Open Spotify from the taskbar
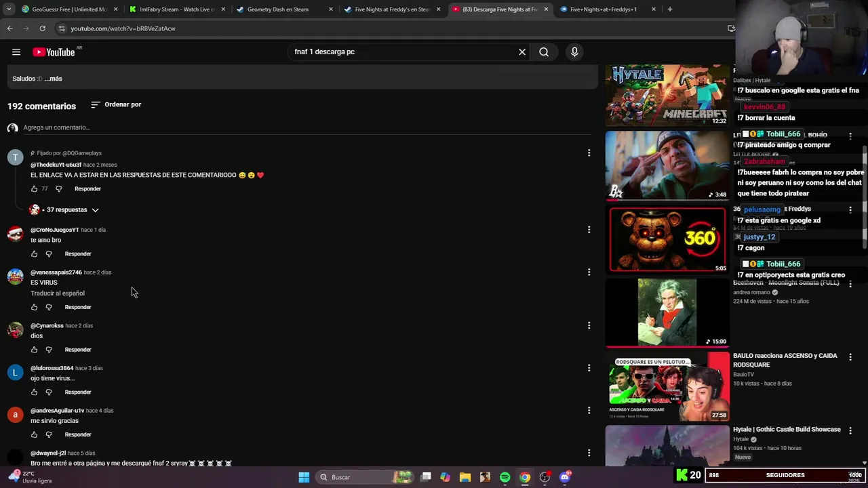868x488 pixels. point(505,477)
